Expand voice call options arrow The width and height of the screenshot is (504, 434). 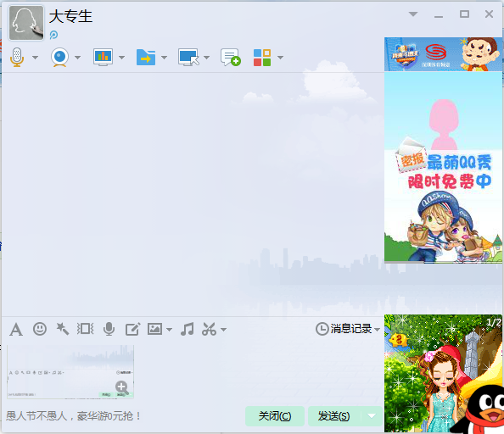(x=35, y=58)
